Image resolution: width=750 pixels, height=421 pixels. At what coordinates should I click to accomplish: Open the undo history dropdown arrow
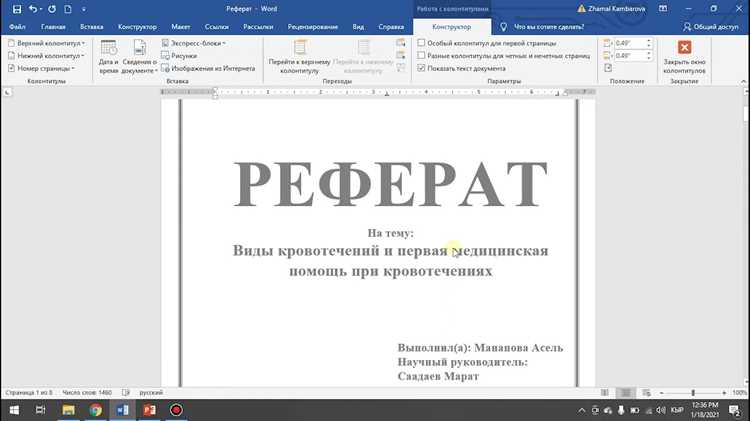coord(41,9)
